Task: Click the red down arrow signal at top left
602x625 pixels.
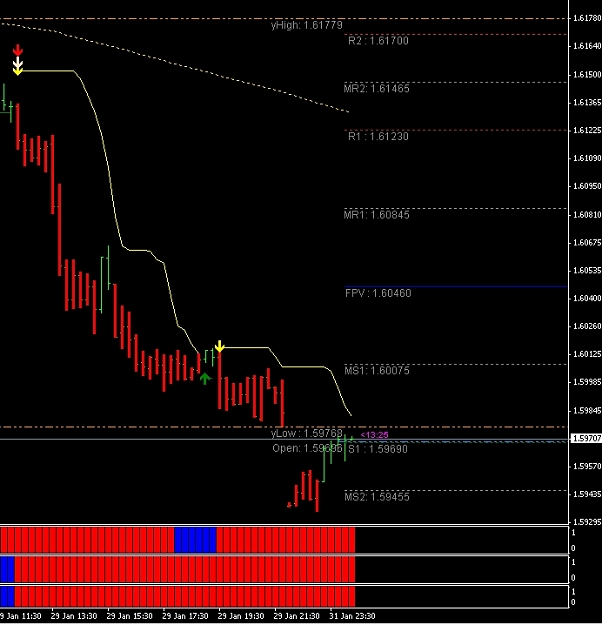Action: tap(18, 50)
